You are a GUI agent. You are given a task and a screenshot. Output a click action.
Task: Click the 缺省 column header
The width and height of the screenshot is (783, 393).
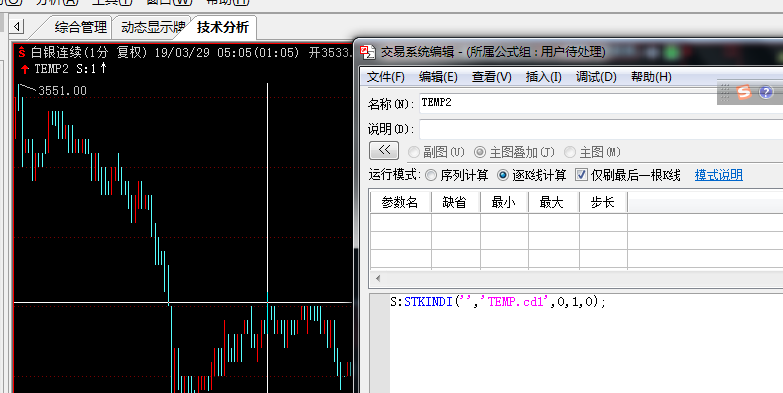click(x=455, y=202)
